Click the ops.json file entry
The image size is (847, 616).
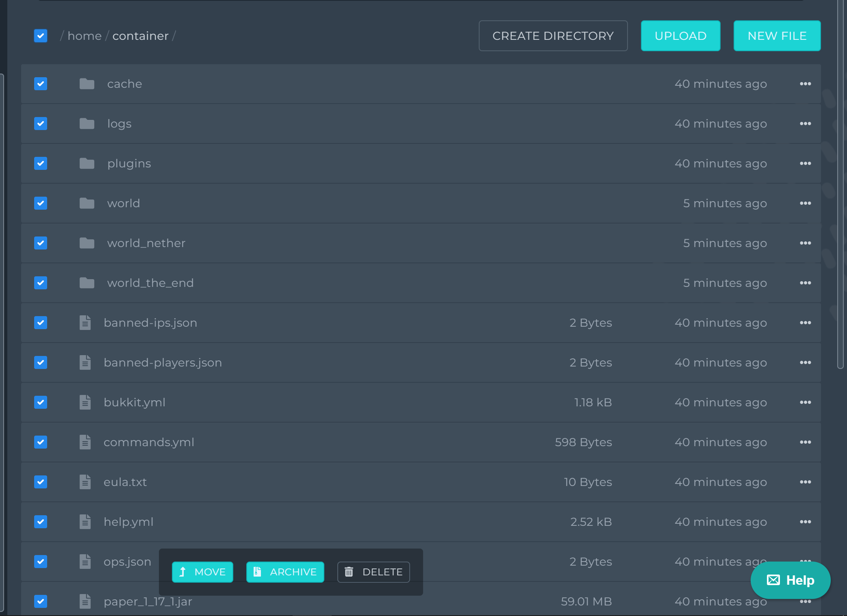tap(128, 562)
